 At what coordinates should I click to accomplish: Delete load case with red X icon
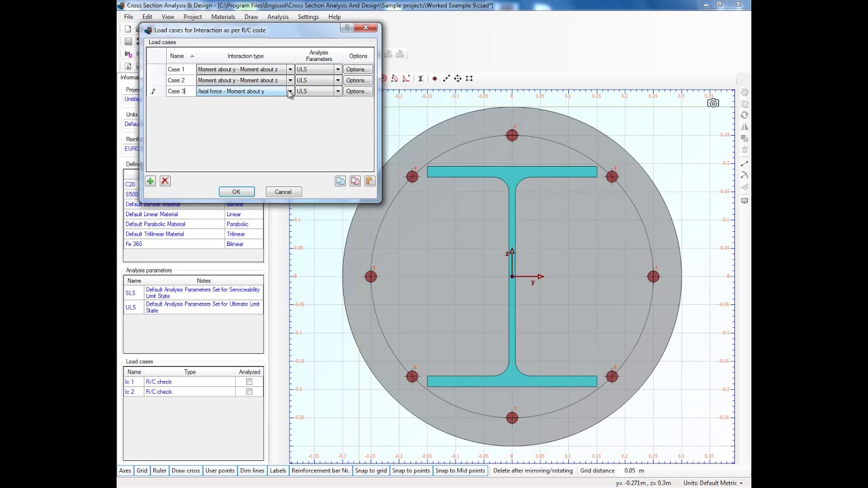click(165, 181)
